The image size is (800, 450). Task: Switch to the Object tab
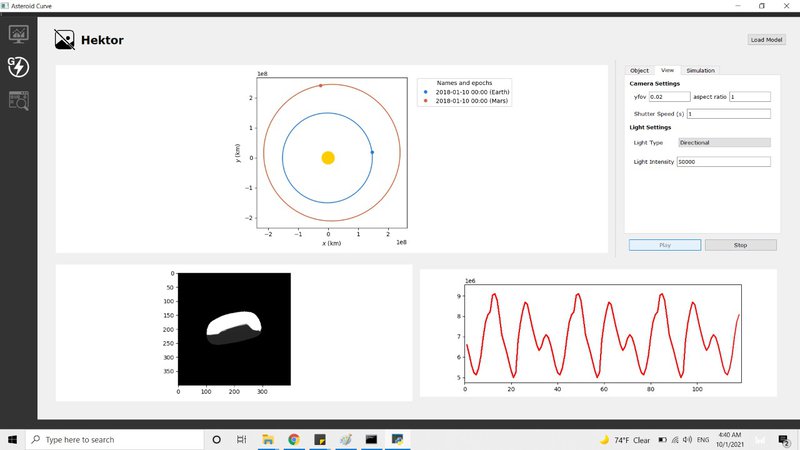click(x=639, y=70)
